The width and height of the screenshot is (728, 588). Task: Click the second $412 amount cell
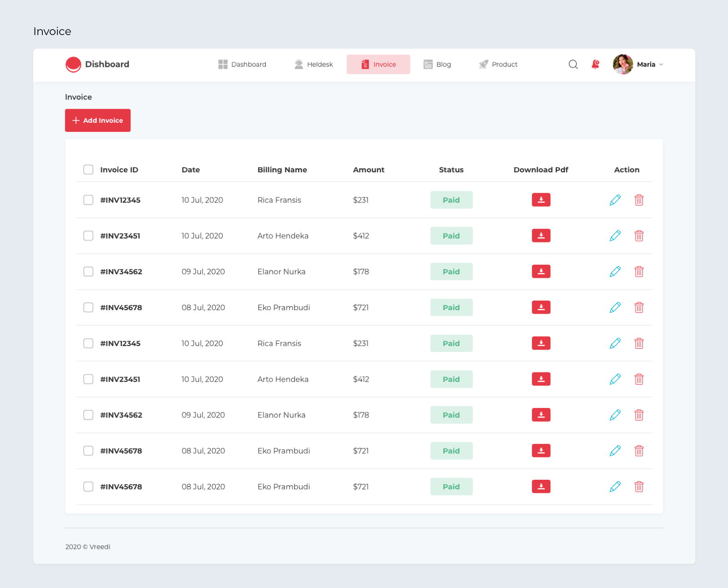pyautogui.click(x=361, y=379)
